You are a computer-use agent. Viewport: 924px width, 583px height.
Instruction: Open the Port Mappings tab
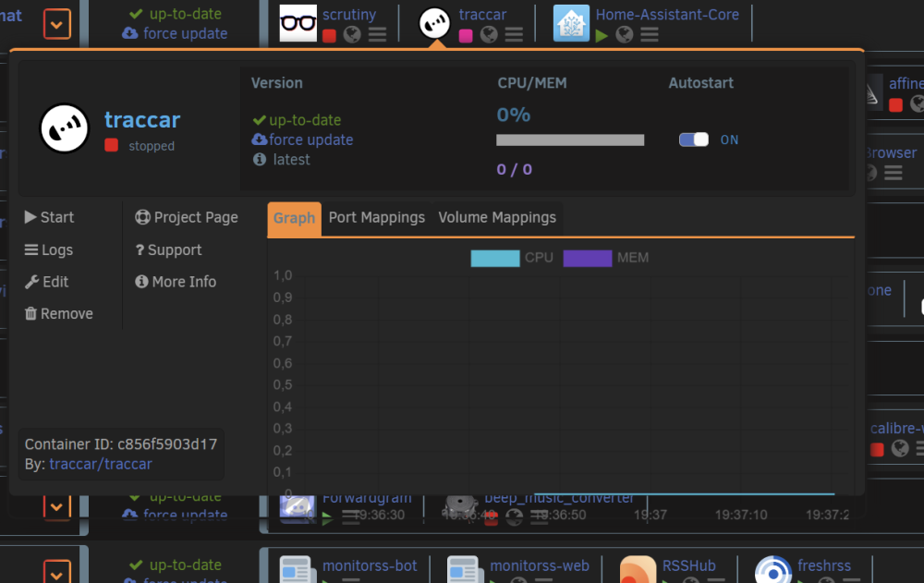click(377, 217)
